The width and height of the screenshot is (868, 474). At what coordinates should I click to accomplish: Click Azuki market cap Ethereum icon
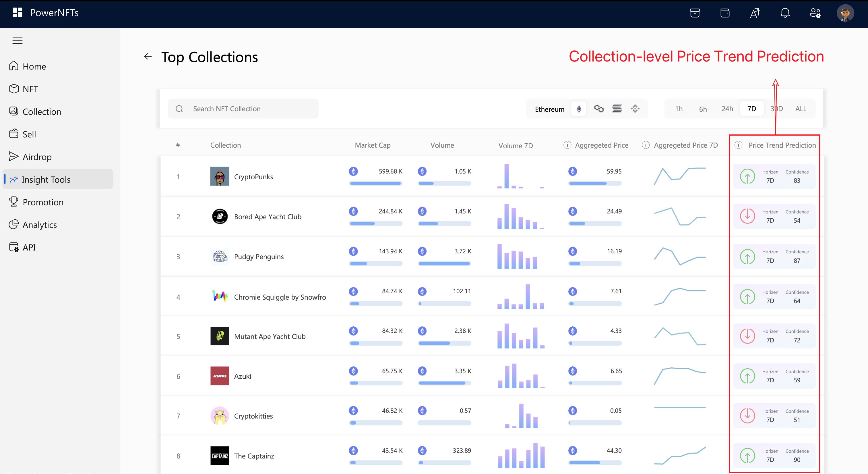353,371
